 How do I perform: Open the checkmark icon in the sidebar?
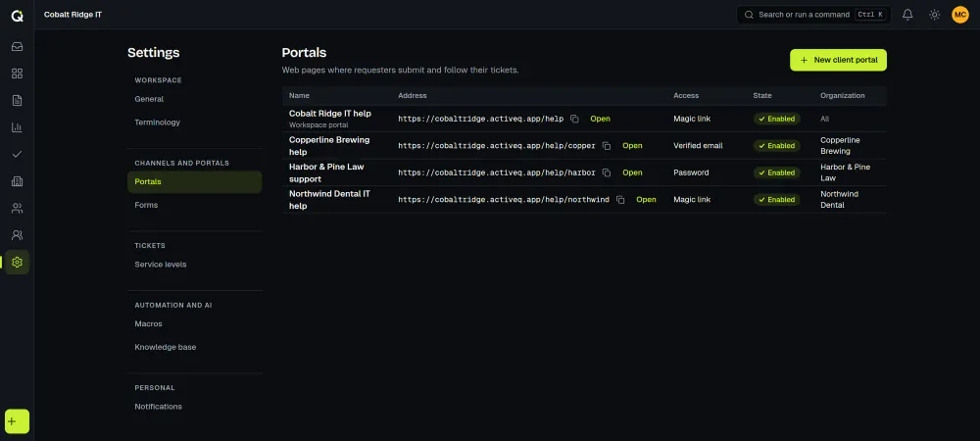[17, 154]
